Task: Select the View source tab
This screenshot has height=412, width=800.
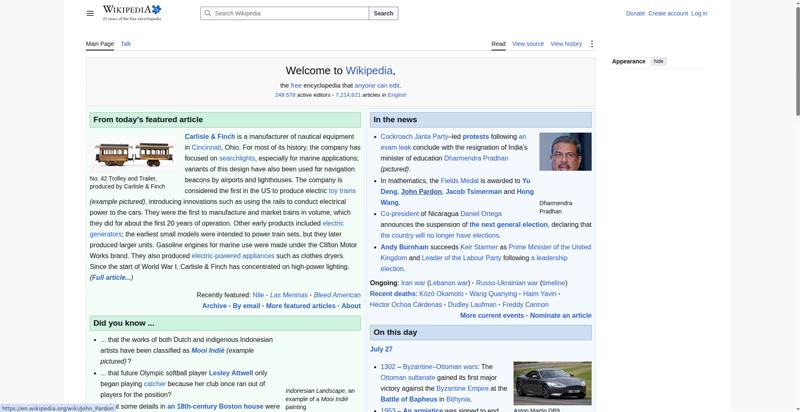Action: [x=528, y=44]
